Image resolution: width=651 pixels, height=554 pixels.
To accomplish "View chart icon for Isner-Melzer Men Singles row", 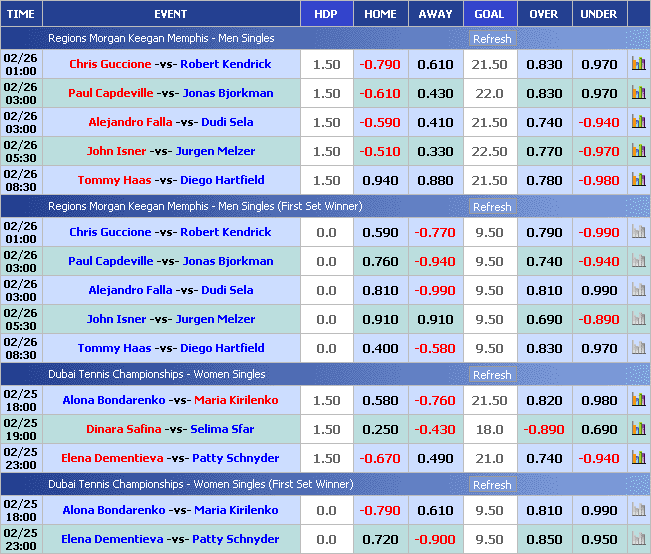I will pos(638,151).
